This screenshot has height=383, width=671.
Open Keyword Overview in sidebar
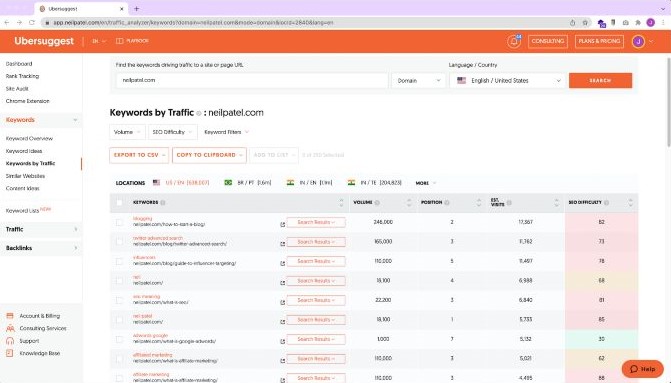point(29,139)
